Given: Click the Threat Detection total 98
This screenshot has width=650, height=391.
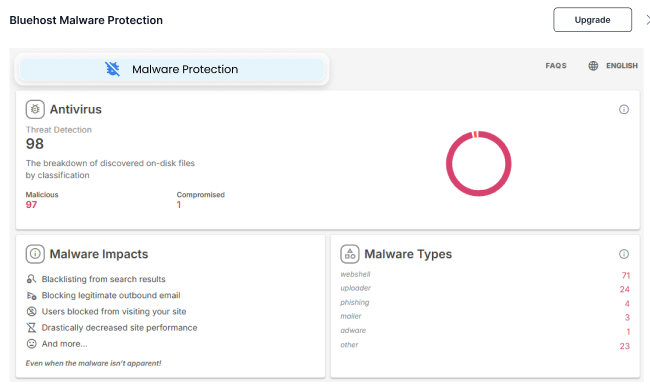Looking at the screenshot, I should click(x=34, y=144).
